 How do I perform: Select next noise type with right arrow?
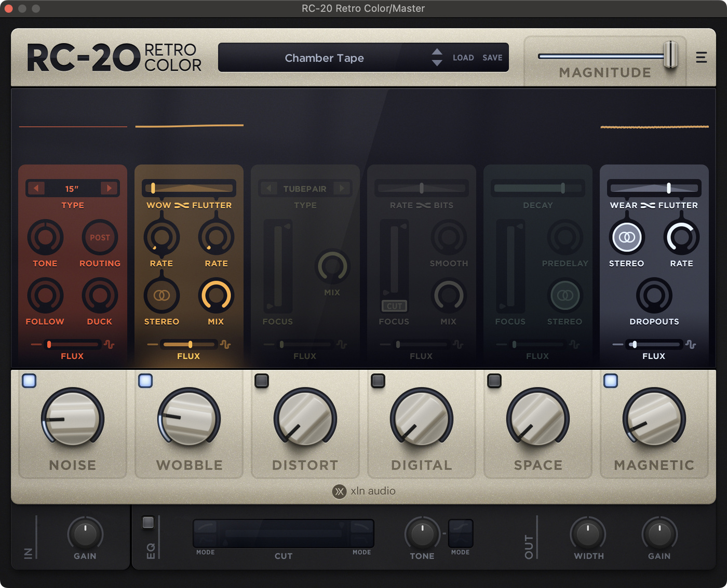click(x=109, y=188)
